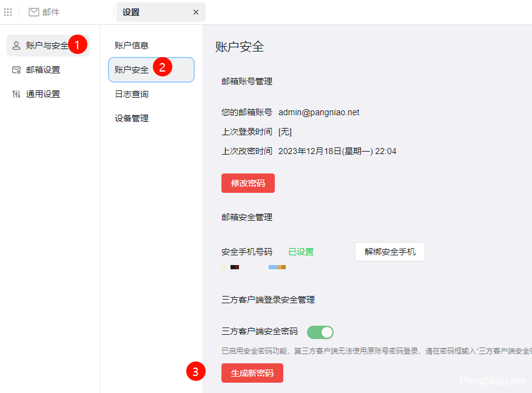This screenshot has width=532, height=393.
Task: Open the apps grid icon
Action: 8,12
